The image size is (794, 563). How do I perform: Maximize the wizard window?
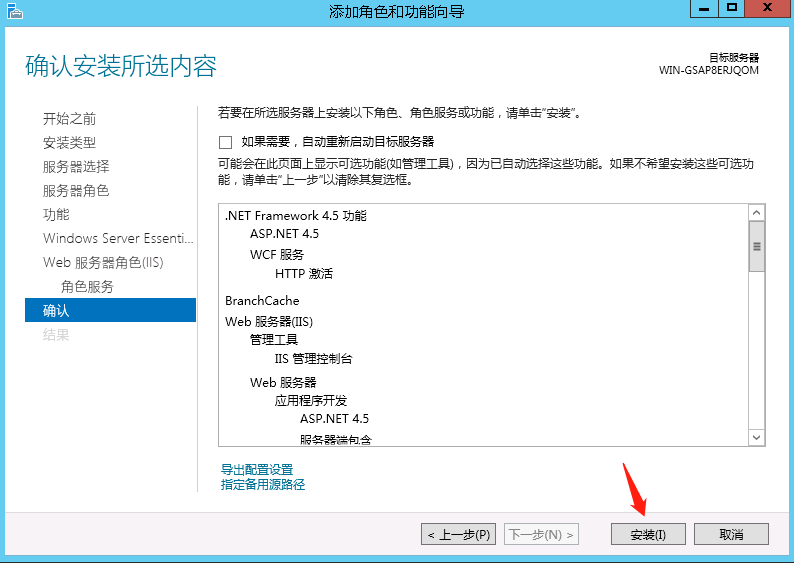[x=732, y=8]
